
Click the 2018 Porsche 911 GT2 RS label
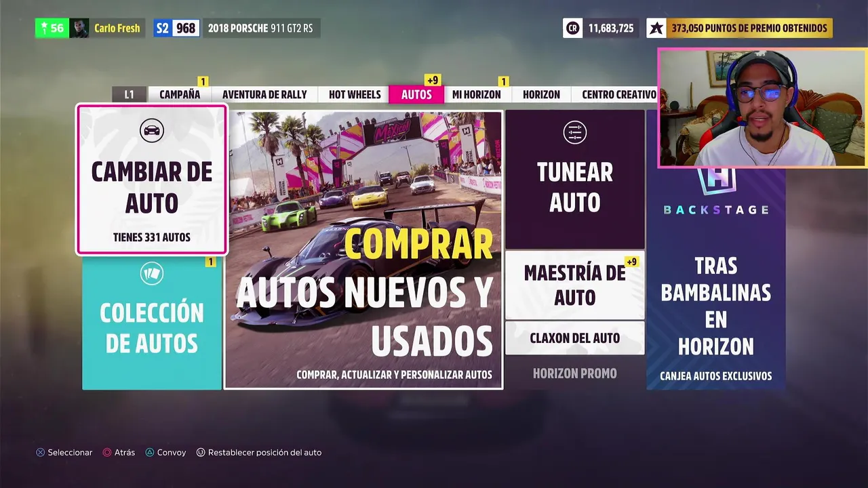pos(260,28)
